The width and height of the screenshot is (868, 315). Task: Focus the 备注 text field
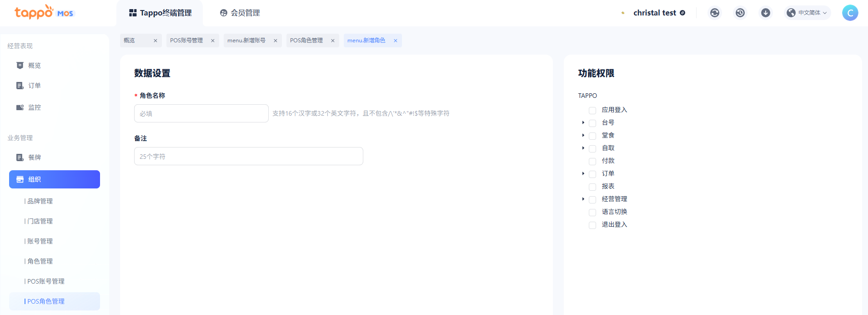248,156
